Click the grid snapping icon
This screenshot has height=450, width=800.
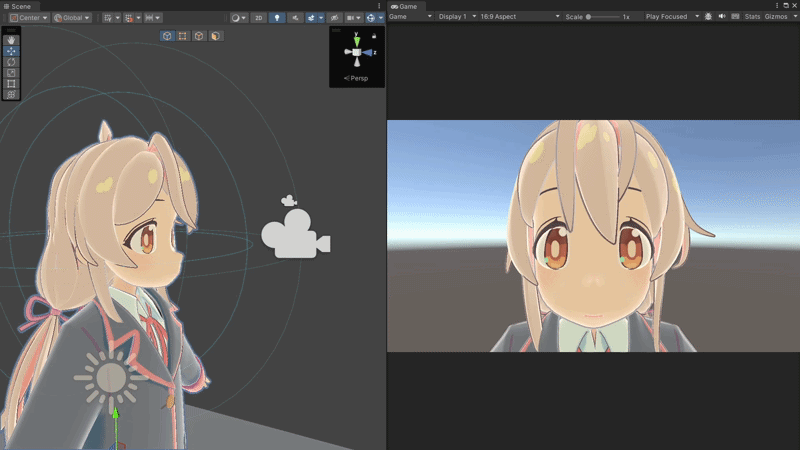coord(129,18)
